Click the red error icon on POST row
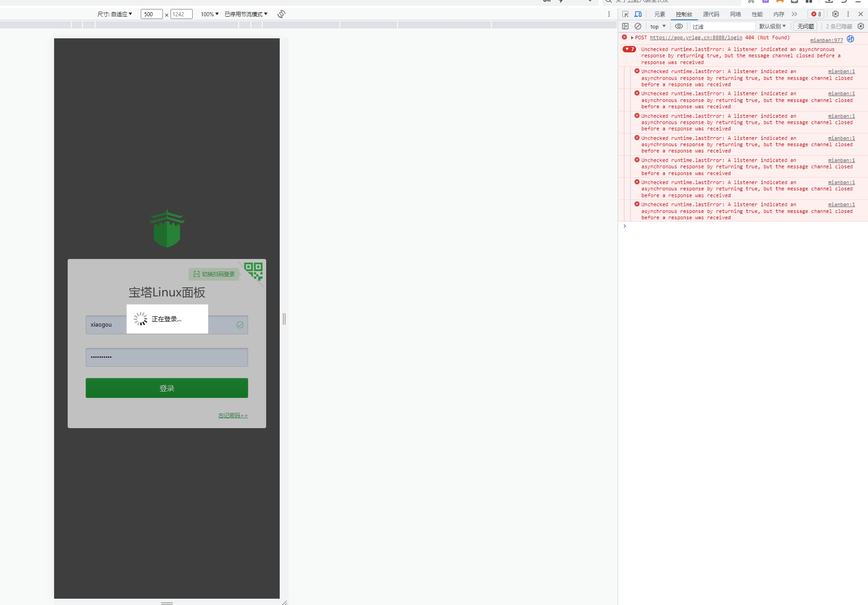 tap(624, 37)
